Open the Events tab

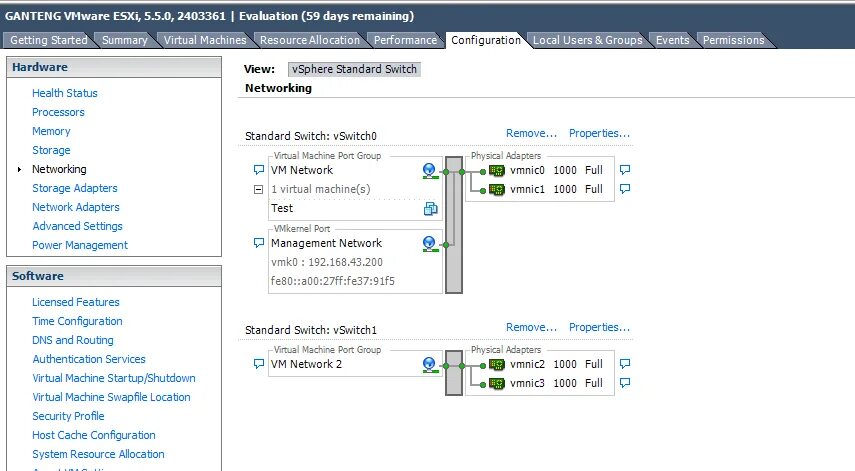coord(672,40)
